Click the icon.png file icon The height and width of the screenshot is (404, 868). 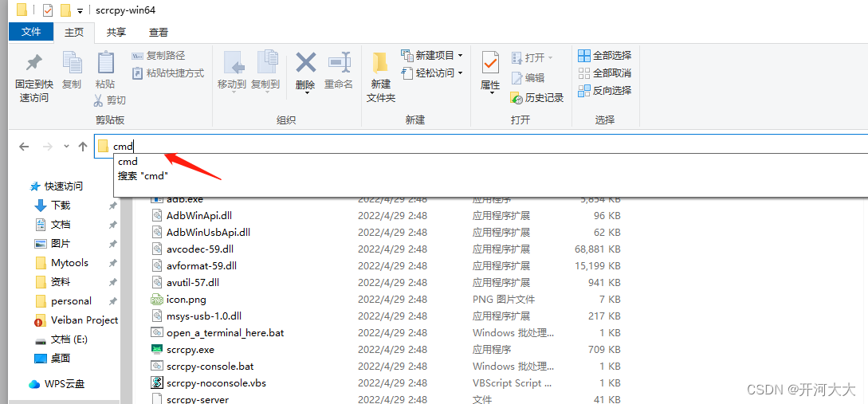pyautogui.click(x=157, y=300)
